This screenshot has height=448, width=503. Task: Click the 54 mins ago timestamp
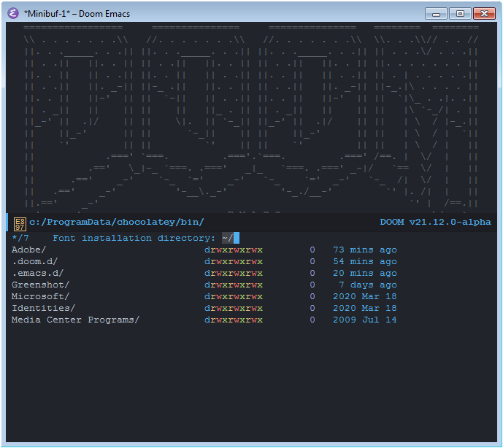point(365,261)
